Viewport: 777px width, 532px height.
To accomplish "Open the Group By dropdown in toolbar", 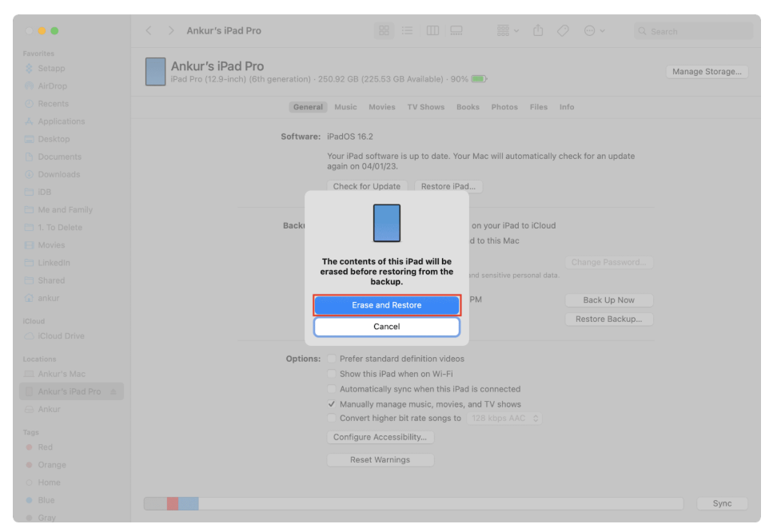I will click(x=508, y=30).
